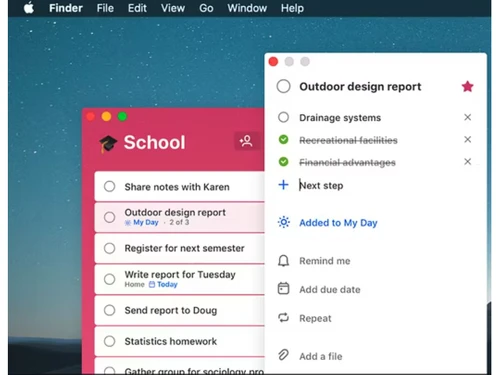Click Add a file option
Screen dimensions: 500x375
pyautogui.click(x=321, y=356)
